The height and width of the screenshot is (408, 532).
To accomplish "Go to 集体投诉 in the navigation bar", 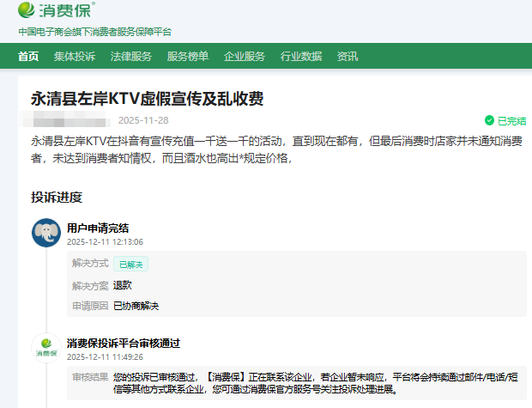I will [75, 57].
